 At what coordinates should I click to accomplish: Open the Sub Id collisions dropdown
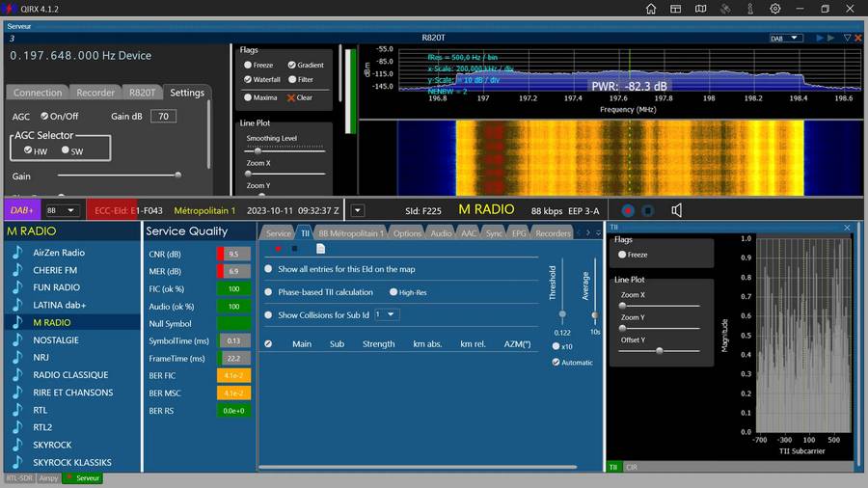coord(387,314)
